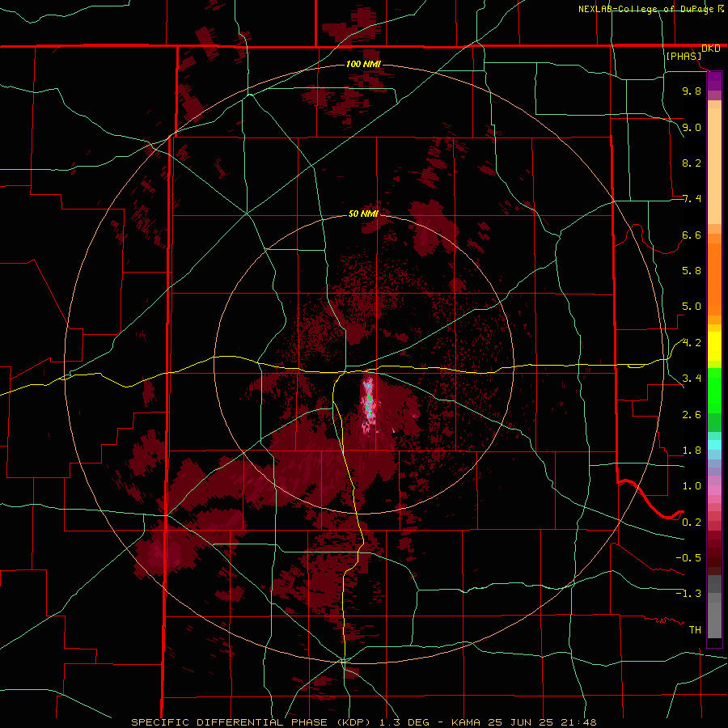Image resolution: width=728 pixels, height=728 pixels.
Task: Click the TH threshold label on scale
Action: click(695, 630)
